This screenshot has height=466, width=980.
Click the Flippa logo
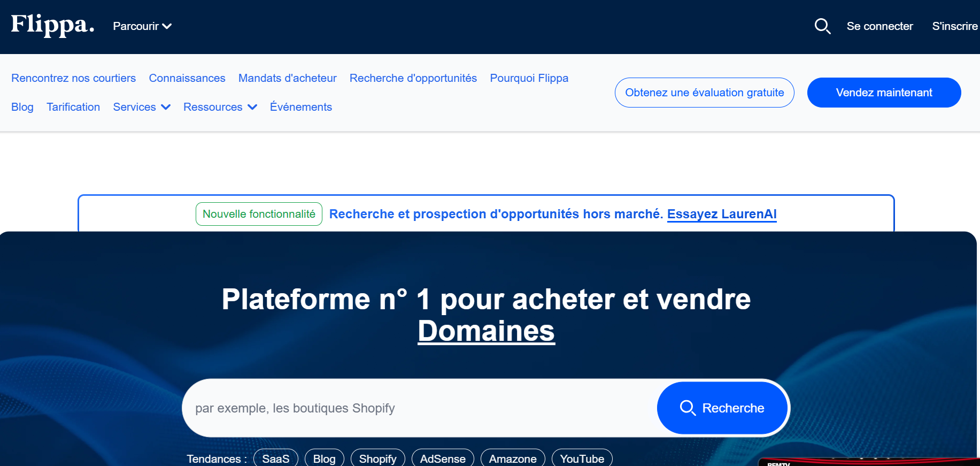[x=52, y=25]
